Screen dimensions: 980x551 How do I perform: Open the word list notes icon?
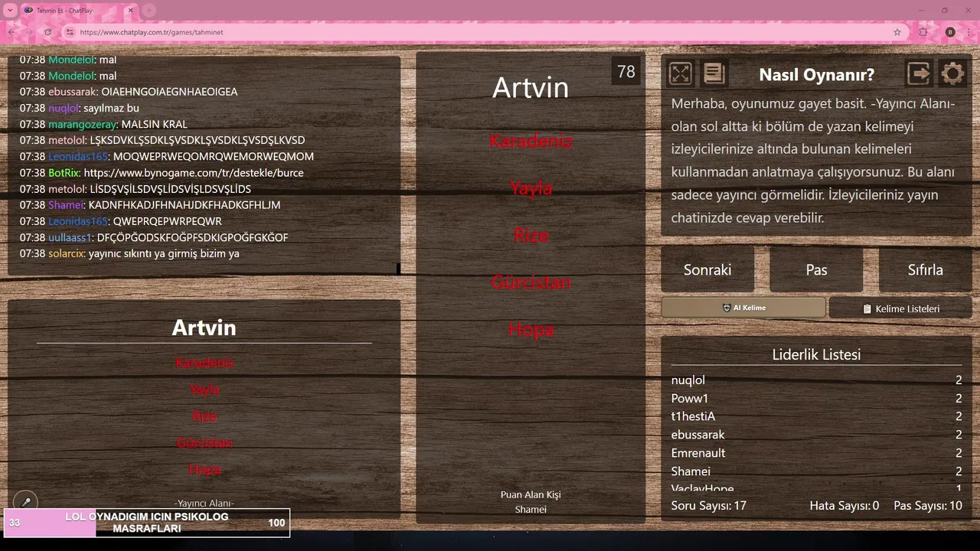(714, 73)
